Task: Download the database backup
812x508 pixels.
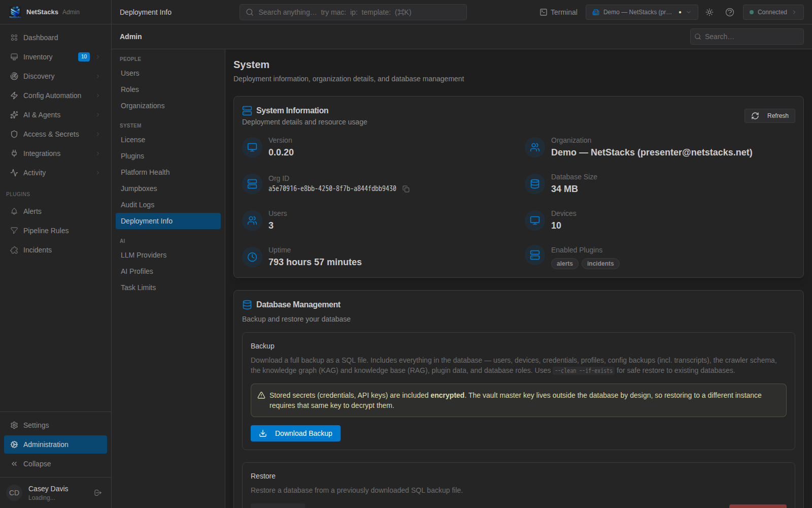Action: (x=295, y=433)
